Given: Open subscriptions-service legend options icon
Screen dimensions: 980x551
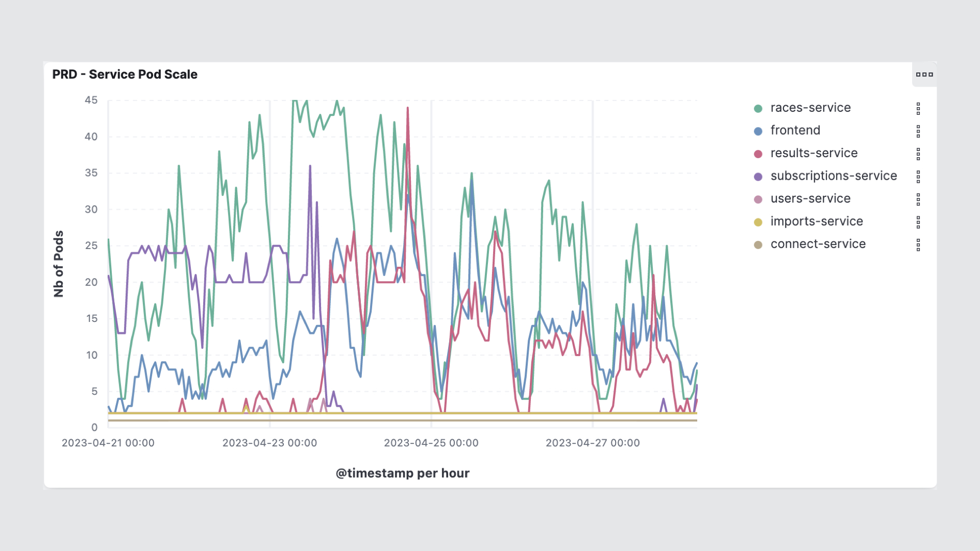Looking at the screenshot, I should (x=918, y=177).
